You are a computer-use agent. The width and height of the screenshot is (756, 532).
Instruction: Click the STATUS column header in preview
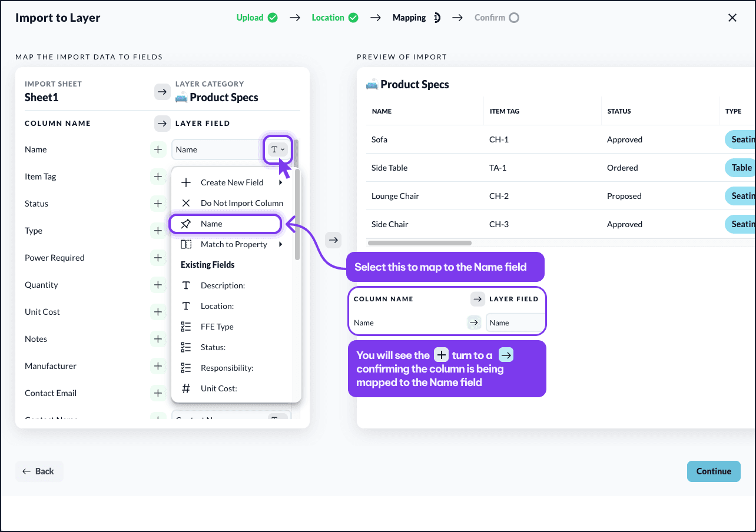[x=619, y=111]
